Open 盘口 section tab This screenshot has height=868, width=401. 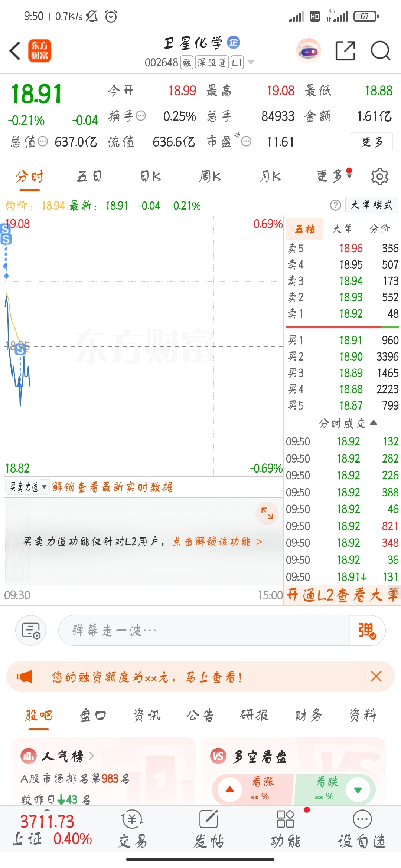[93, 715]
